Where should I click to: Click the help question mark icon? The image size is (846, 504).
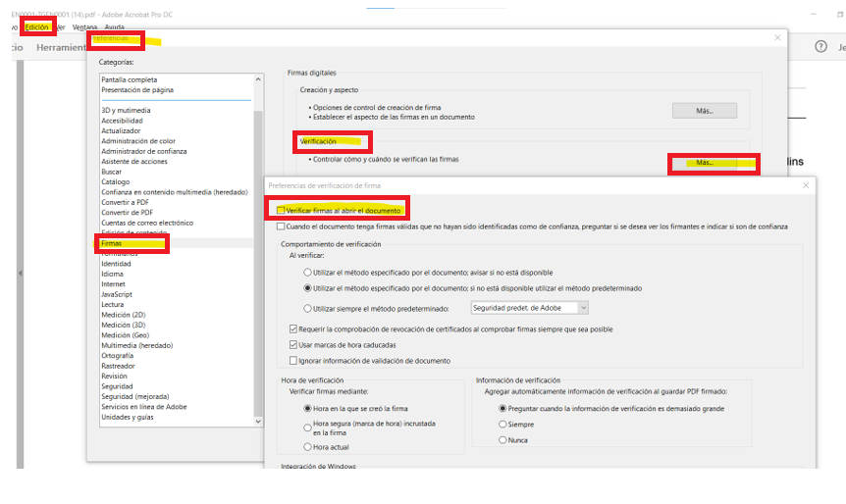pyautogui.click(x=820, y=46)
